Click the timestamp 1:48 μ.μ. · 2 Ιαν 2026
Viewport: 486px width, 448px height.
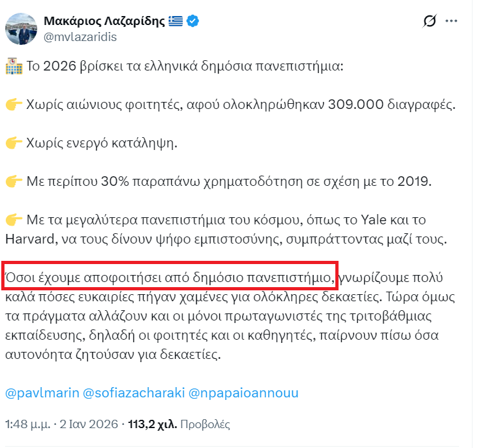(62, 424)
